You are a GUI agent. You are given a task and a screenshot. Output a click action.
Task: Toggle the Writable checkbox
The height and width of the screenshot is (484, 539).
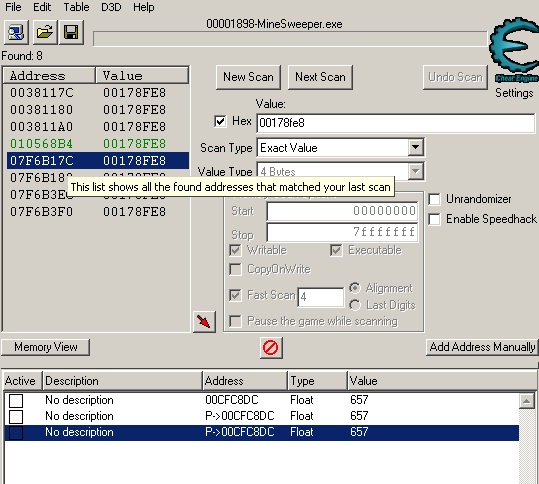[235, 250]
